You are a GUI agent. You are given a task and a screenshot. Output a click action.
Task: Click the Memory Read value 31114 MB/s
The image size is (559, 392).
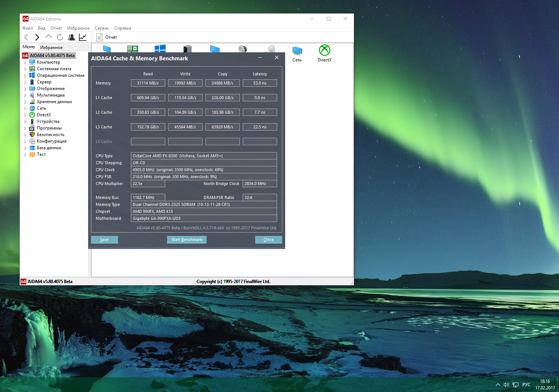tap(148, 83)
